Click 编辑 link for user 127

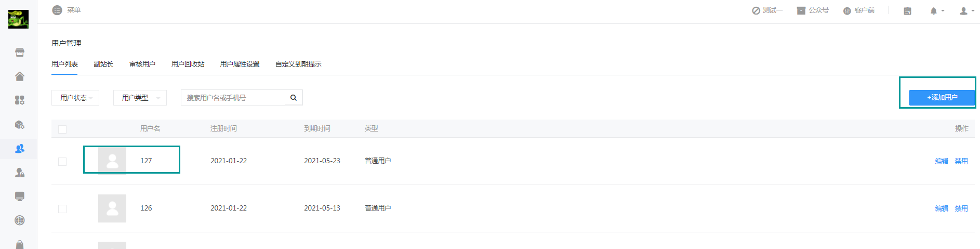pyautogui.click(x=942, y=161)
